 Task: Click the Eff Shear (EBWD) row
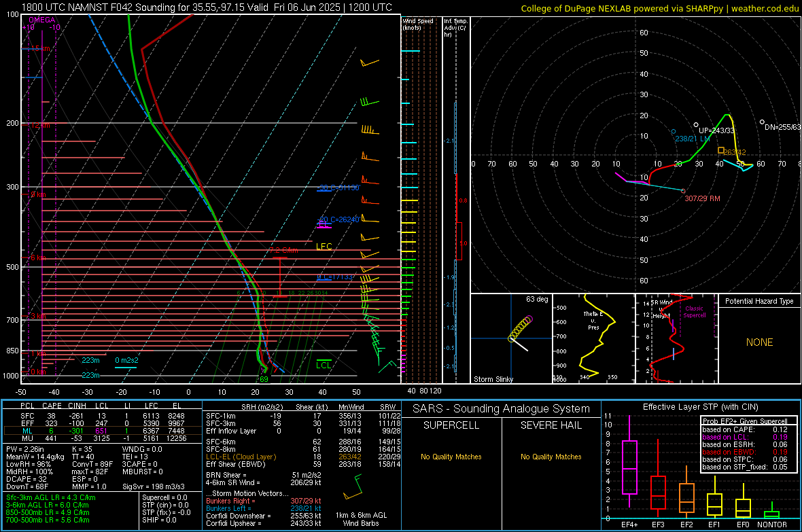[303, 465]
